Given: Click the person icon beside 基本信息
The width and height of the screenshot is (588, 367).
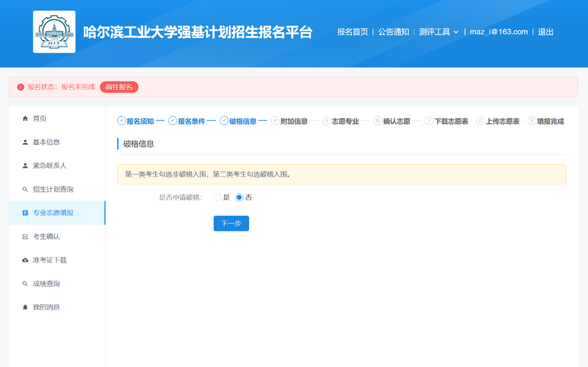Looking at the screenshot, I should 25,142.
